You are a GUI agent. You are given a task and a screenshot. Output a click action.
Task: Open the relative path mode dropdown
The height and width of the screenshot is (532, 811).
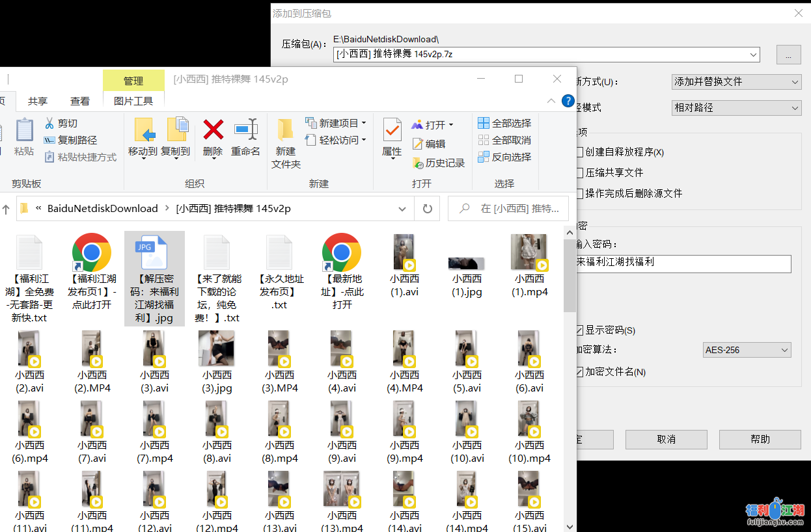point(735,108)
